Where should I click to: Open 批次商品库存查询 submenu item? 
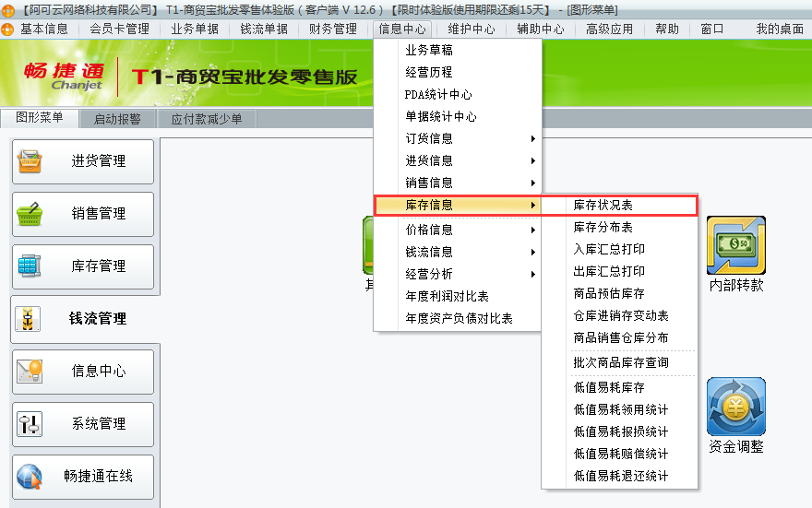619,363
